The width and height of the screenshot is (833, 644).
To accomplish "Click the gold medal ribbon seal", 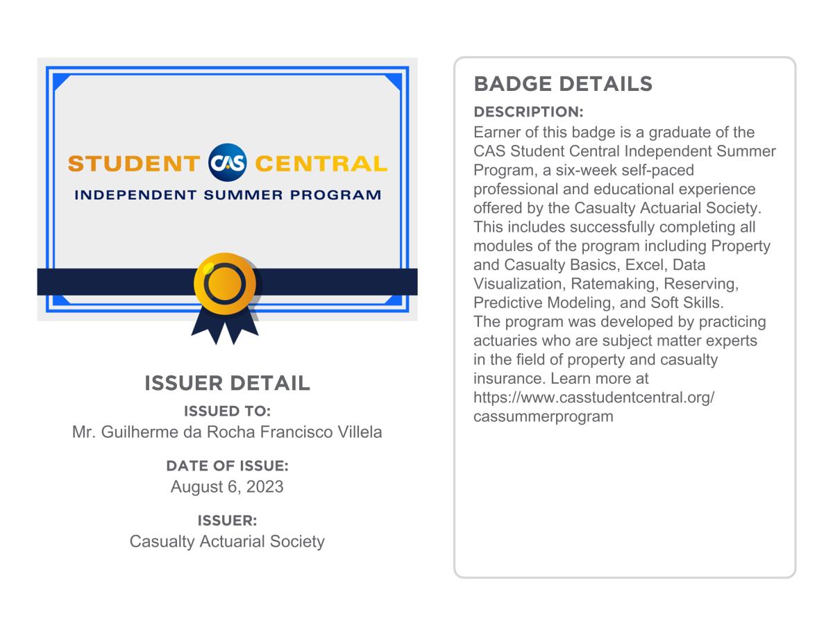I will point(224,282).
